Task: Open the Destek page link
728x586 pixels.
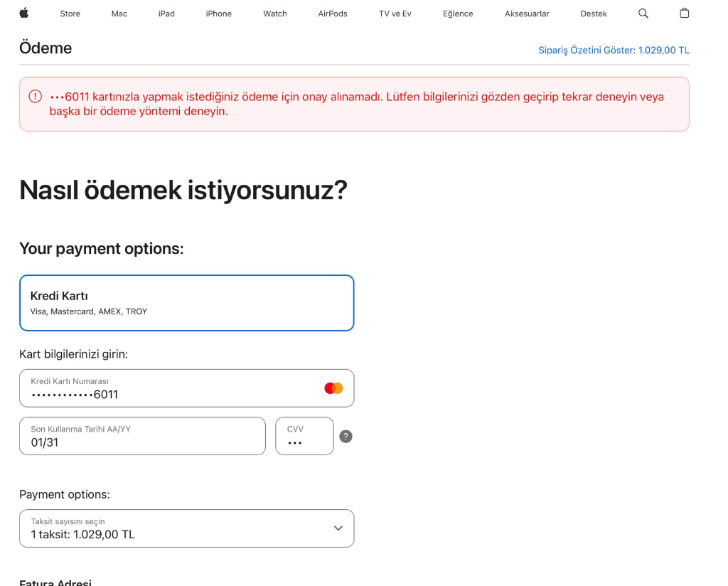Action: (x=593, y=13)
